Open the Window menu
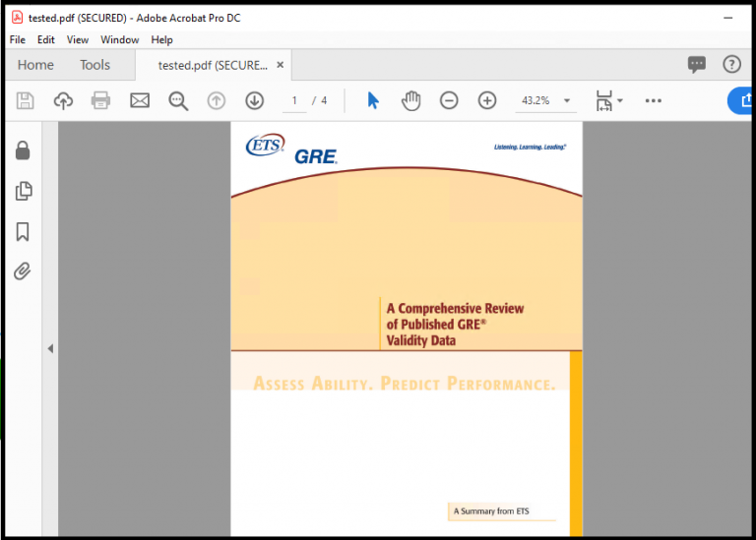 [119, 40]
